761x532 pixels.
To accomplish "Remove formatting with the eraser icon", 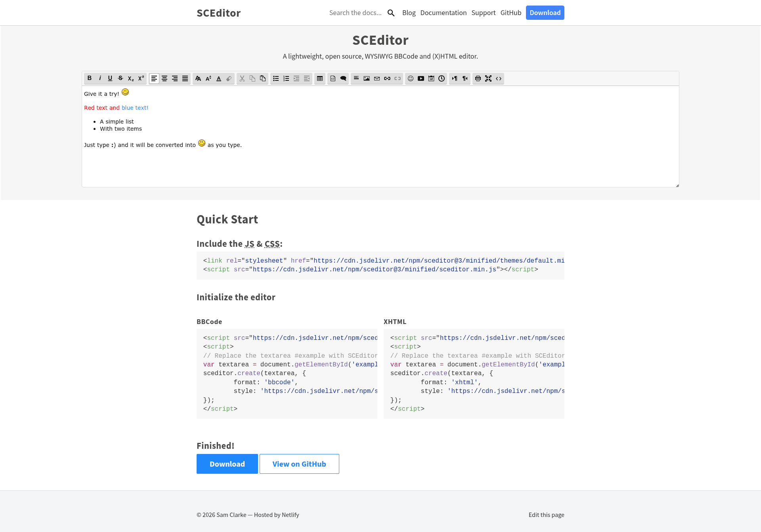I will point(229,78).
